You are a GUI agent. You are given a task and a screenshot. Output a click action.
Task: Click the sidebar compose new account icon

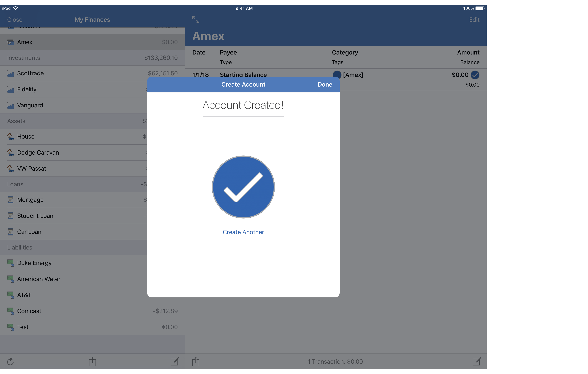175,362
